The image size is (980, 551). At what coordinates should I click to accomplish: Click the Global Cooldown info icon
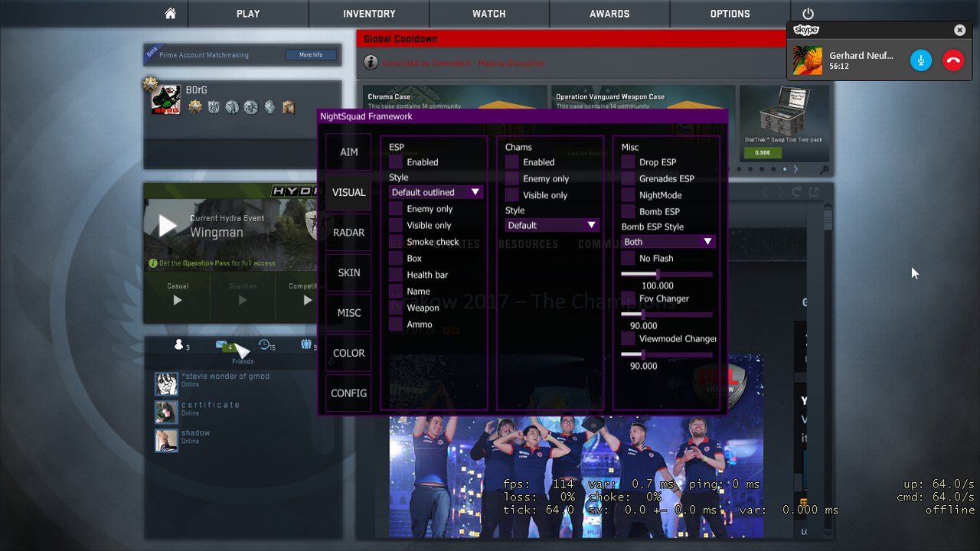click(371, 63)
